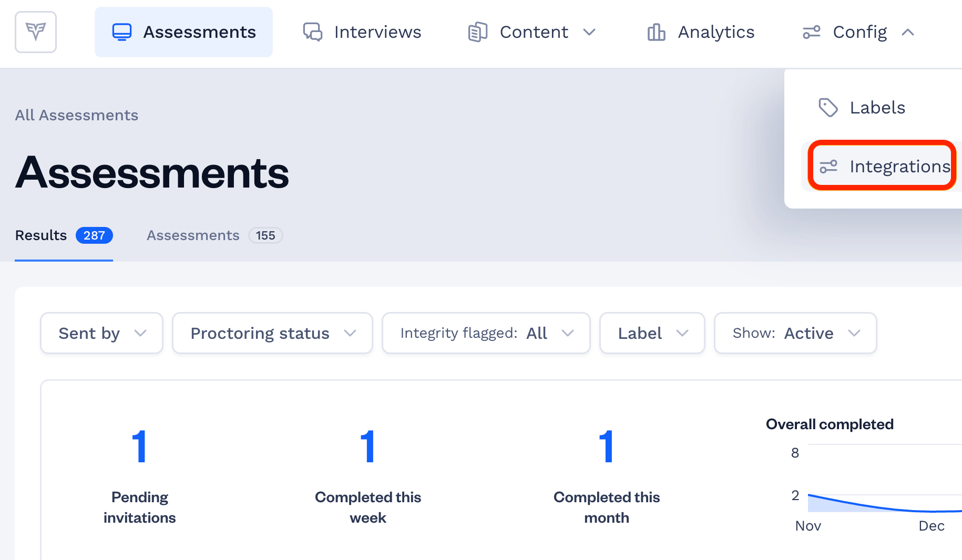This screenshot has width=962, height=560.
Task: Click the Integrations sliders icon
Action: 828,167
